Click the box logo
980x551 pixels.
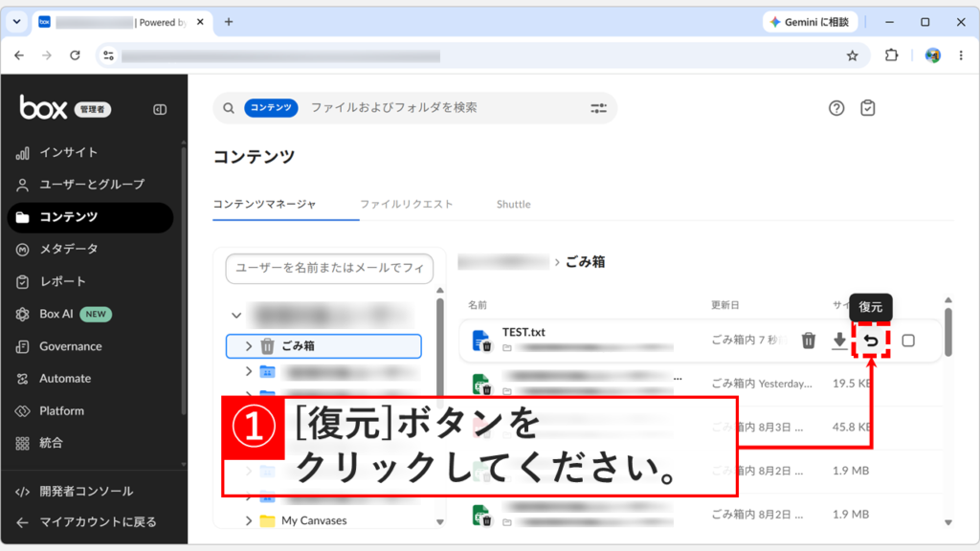[x=43, y=107]
